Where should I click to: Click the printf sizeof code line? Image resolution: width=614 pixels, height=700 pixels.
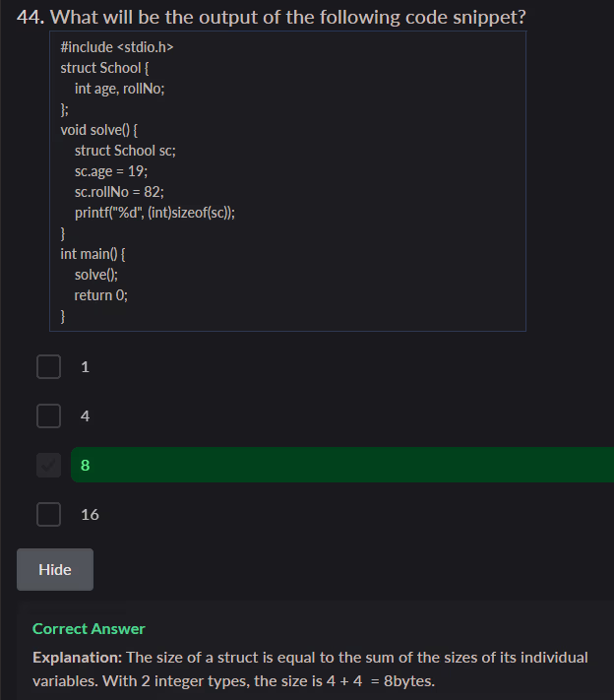154,213
